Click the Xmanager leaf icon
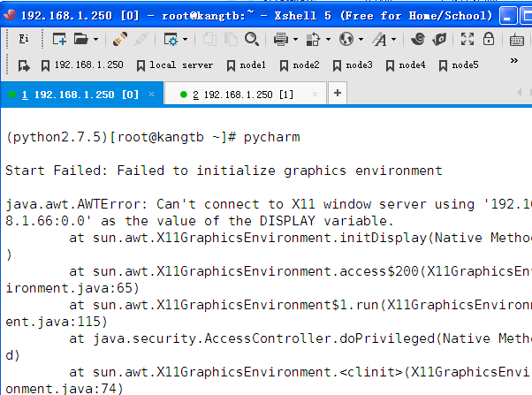 (439, 40)
